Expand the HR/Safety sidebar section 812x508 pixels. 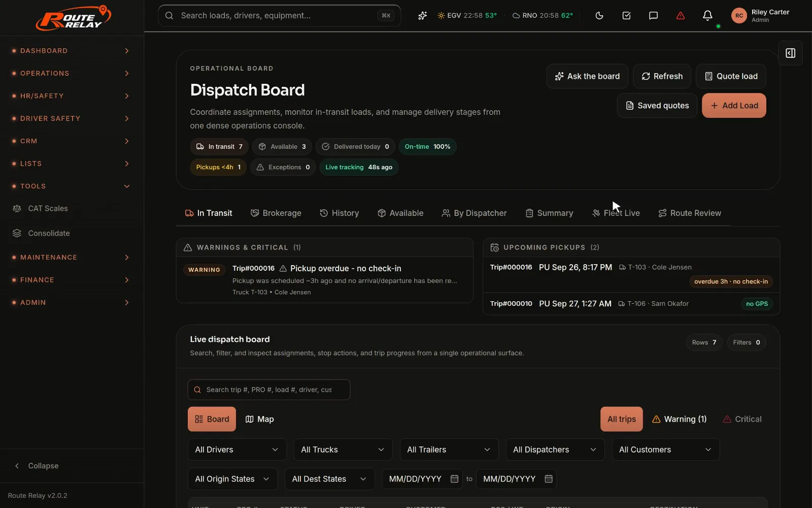pos(72,96)
